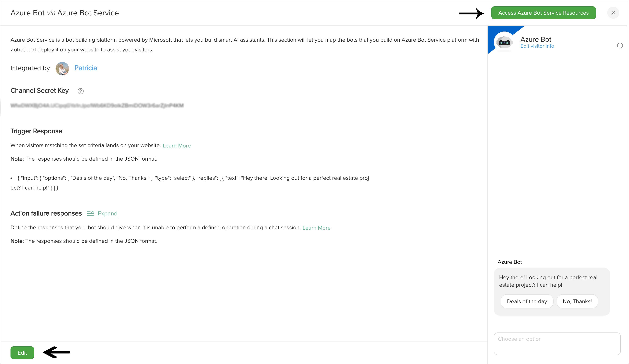The width and height of the screenshot is (629, 364).
Task: Open Patricia's profile link
Action: coord(85,68)
